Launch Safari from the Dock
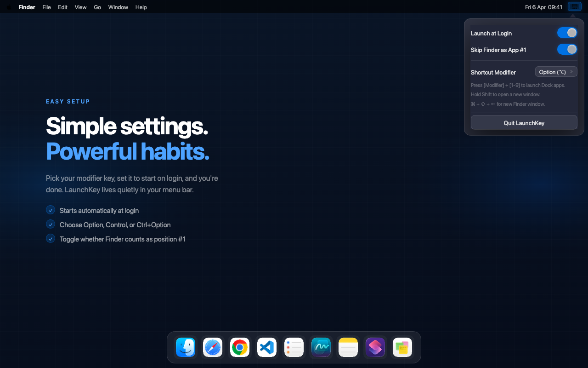The height and width of the screenshot is (368, 588). 213,347
